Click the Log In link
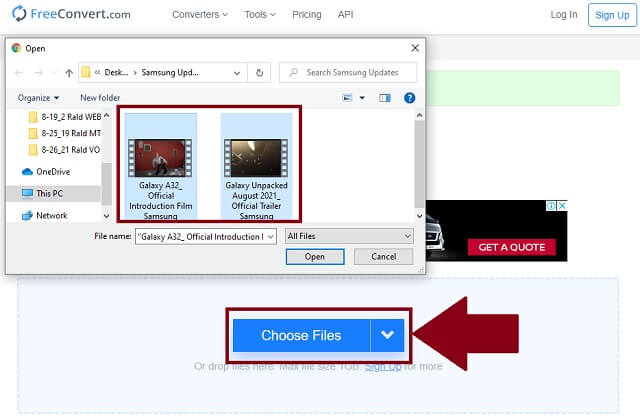640x419 pixels. 564,15
